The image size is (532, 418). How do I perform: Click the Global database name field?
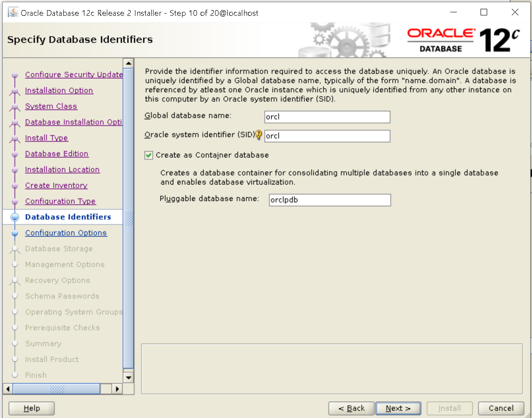(327, 117)
